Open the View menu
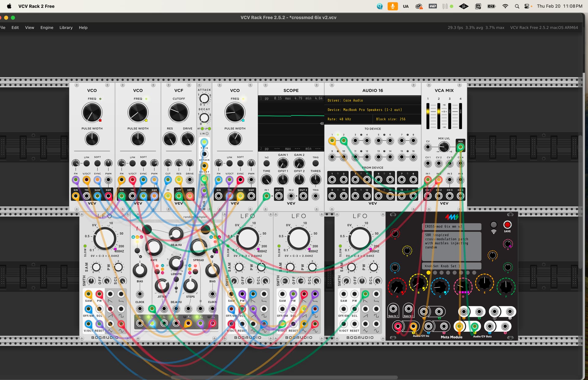The image size is (588, 380). pyautogui.click(x=29, y=28)
